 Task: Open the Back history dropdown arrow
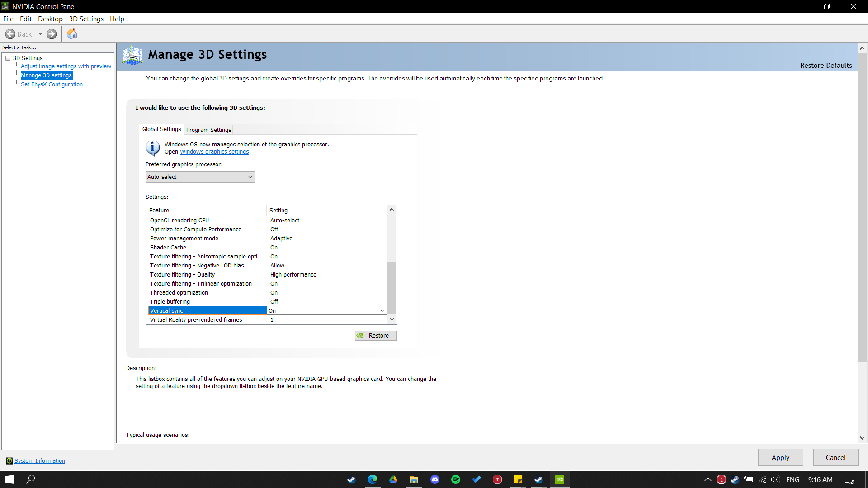tap(40, 34)
